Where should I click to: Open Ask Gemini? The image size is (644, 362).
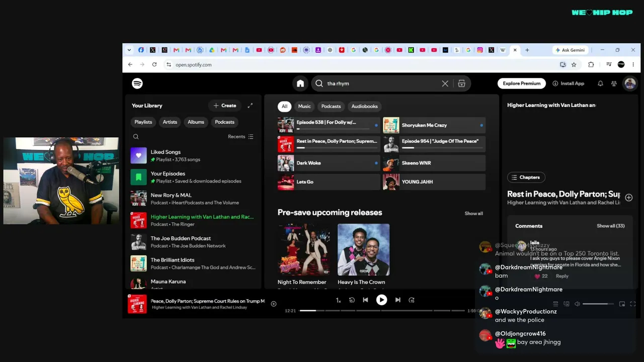coord(570,50)
